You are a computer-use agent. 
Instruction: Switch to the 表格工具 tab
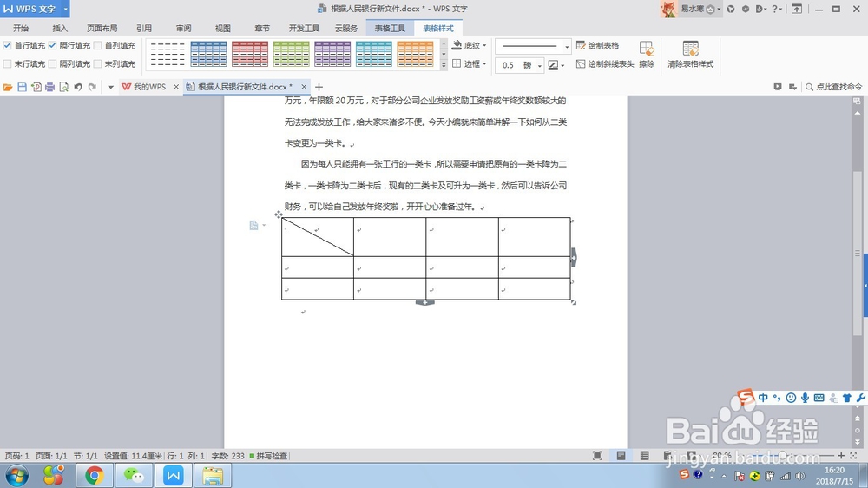(390, 29)
